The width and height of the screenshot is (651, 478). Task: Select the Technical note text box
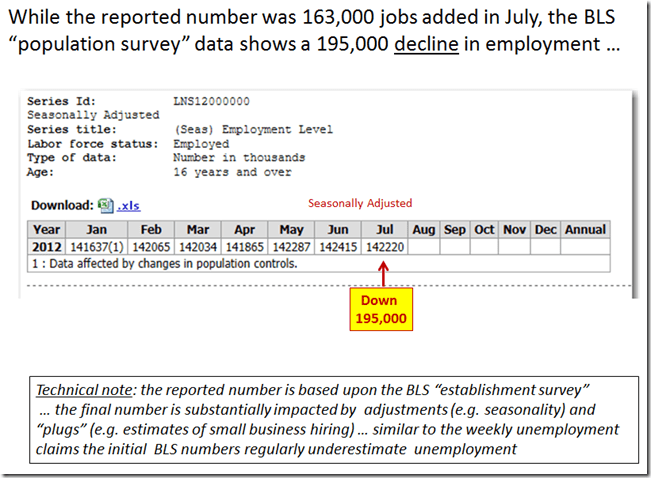point(326,419)
